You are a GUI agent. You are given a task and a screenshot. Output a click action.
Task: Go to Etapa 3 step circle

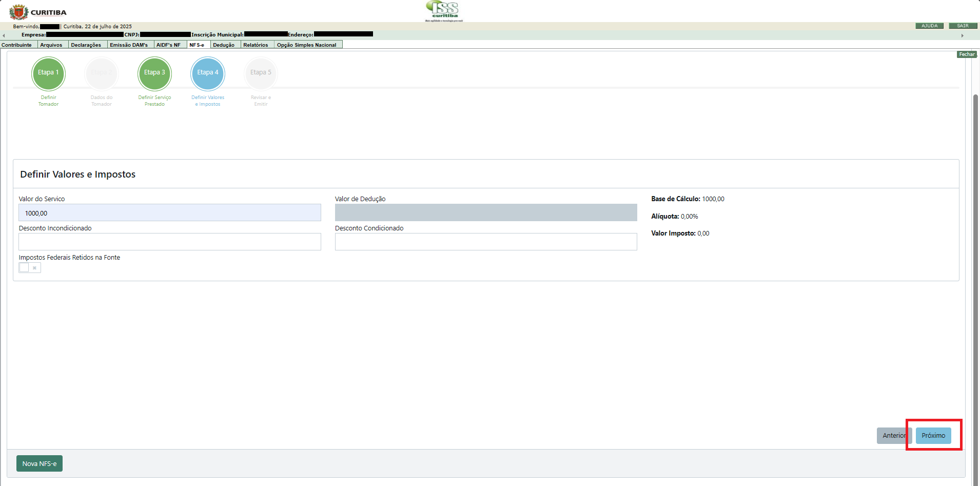[154, 73]
